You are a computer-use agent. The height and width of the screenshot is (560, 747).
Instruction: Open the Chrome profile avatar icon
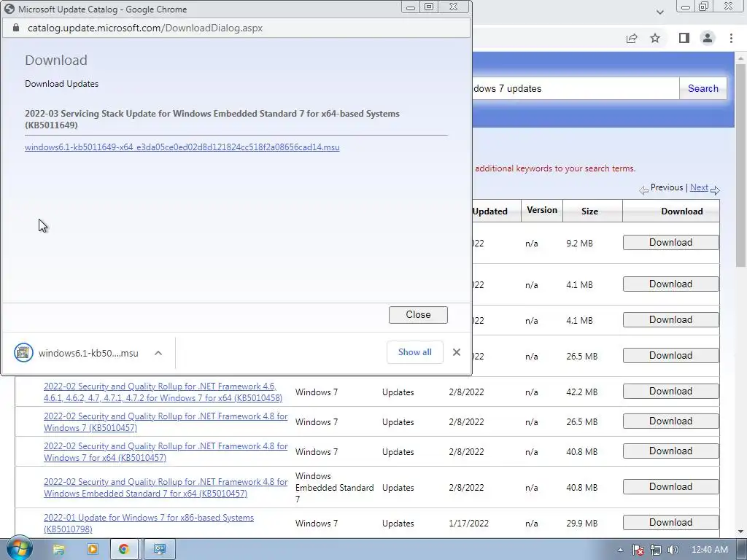click(708, 38)
